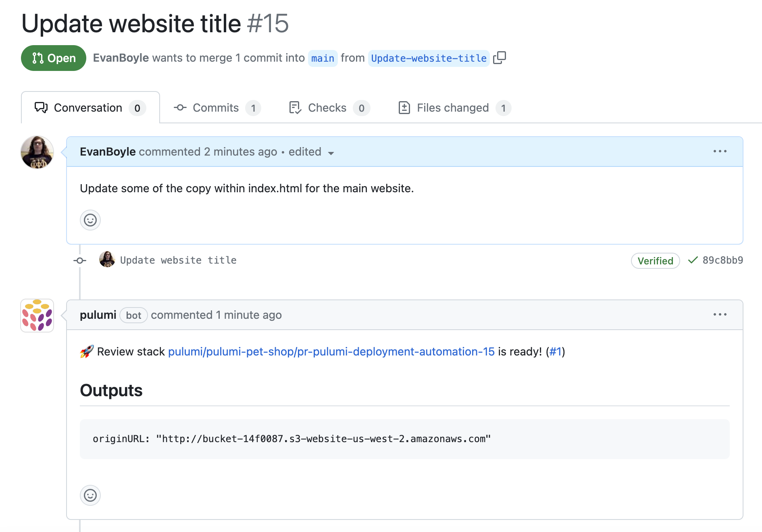The width and height of the screenshot is (762, 532).
Task: Open emoji reaction picker on pulumi's comment
Action: tap(90, 496)
